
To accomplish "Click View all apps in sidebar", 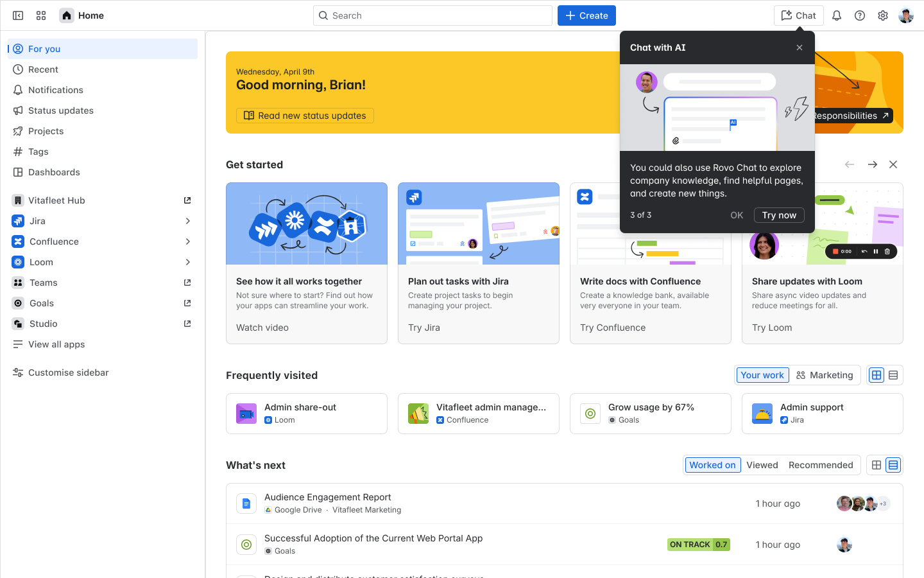I will pos(103,344).
